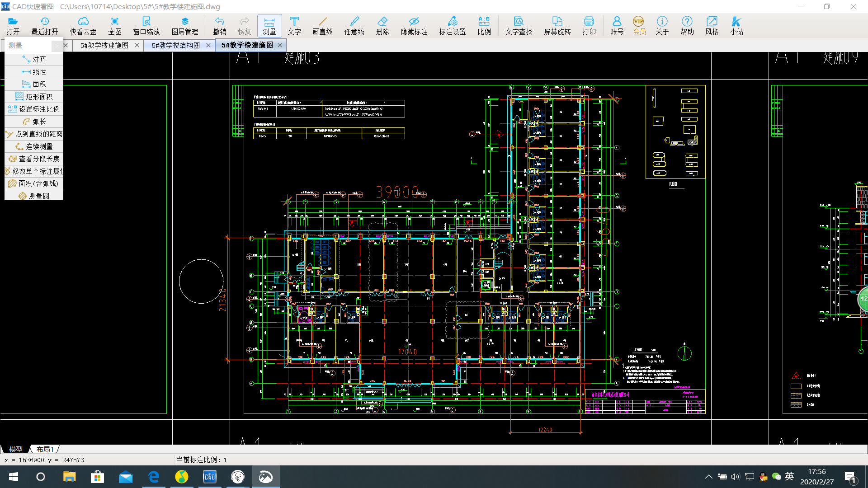
Task: Close the 5#教学楼结构图 tab
Action: [x=208, y=45]
